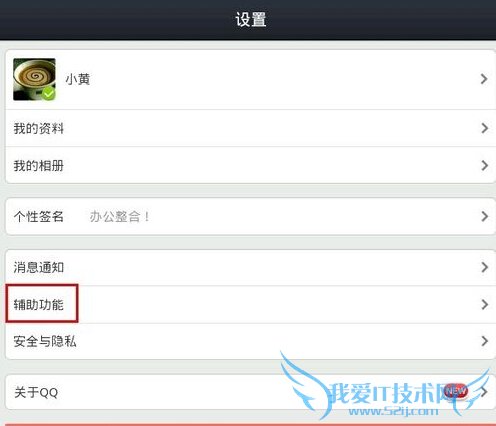Open 辅助功能 accessibility settings
The width and height of the screenshot is (496, 426).
[250, 304]
